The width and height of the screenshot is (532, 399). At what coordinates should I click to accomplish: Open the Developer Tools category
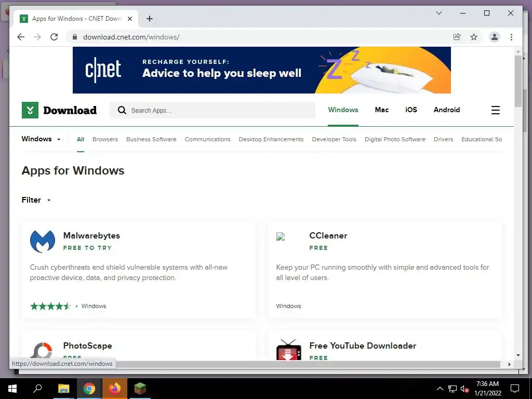pyautogui.click(x=334, y=139)
